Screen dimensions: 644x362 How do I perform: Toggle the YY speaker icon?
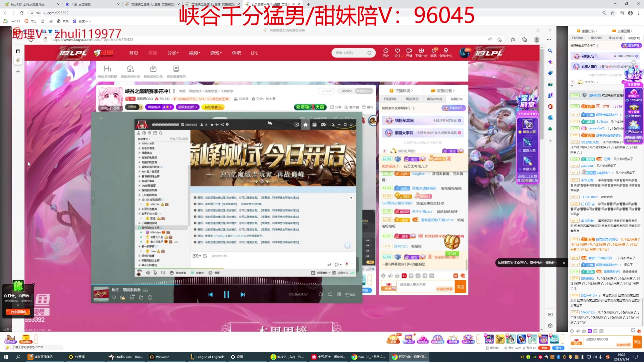coord(148,273)
